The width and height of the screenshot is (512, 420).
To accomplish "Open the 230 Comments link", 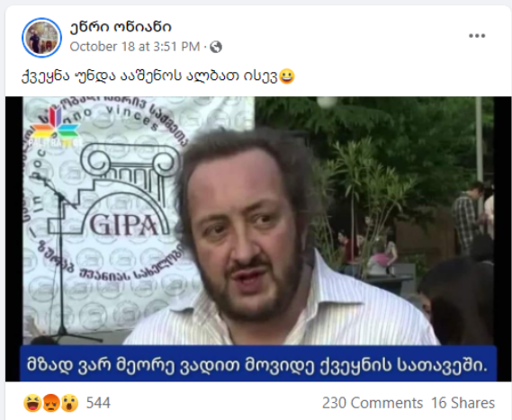I will (373, 403).
